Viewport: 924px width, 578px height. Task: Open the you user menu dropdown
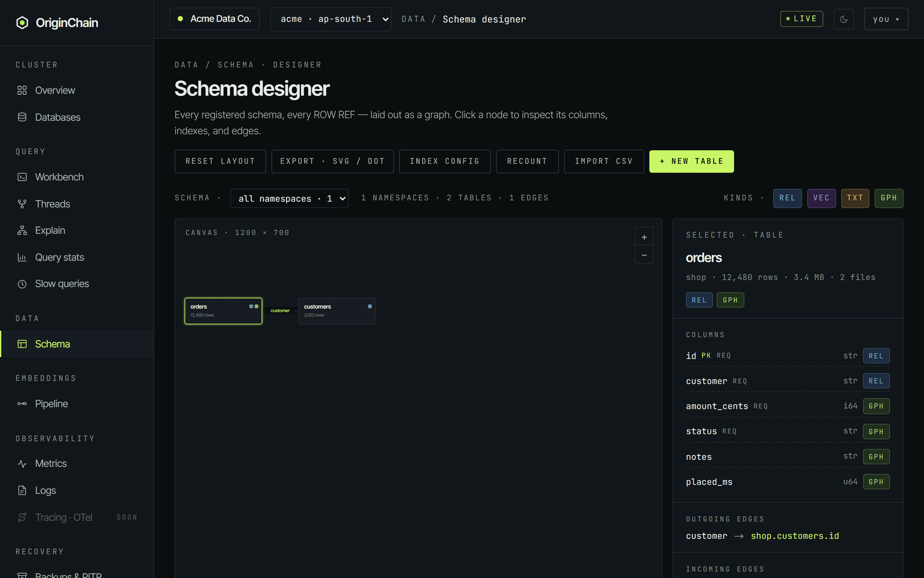pyautogui.click(x=886, y=19)
